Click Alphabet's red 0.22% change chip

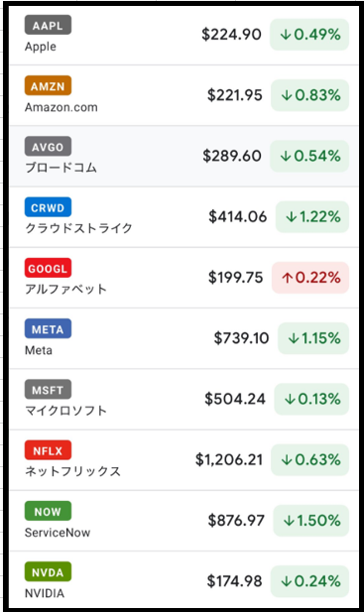coord(310,278)
